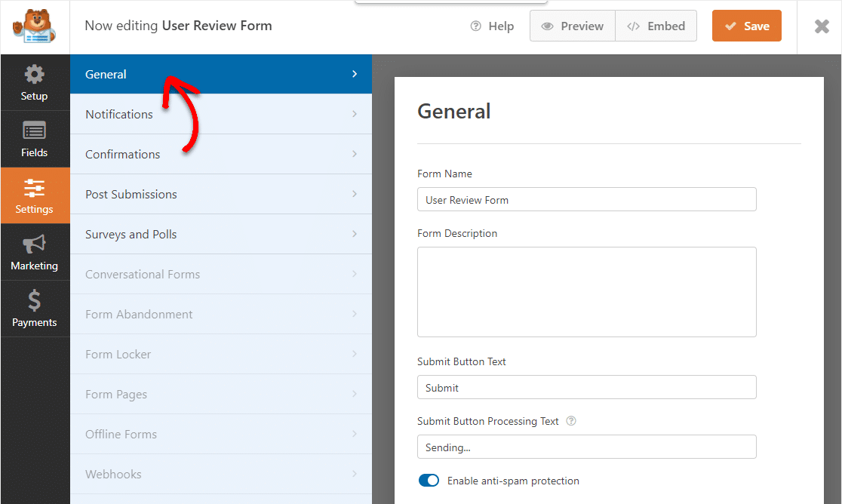This screenshot has width=842, height=504.
Task: Toggle Enable anti-spam protection switch
Action: pos(429,481)
